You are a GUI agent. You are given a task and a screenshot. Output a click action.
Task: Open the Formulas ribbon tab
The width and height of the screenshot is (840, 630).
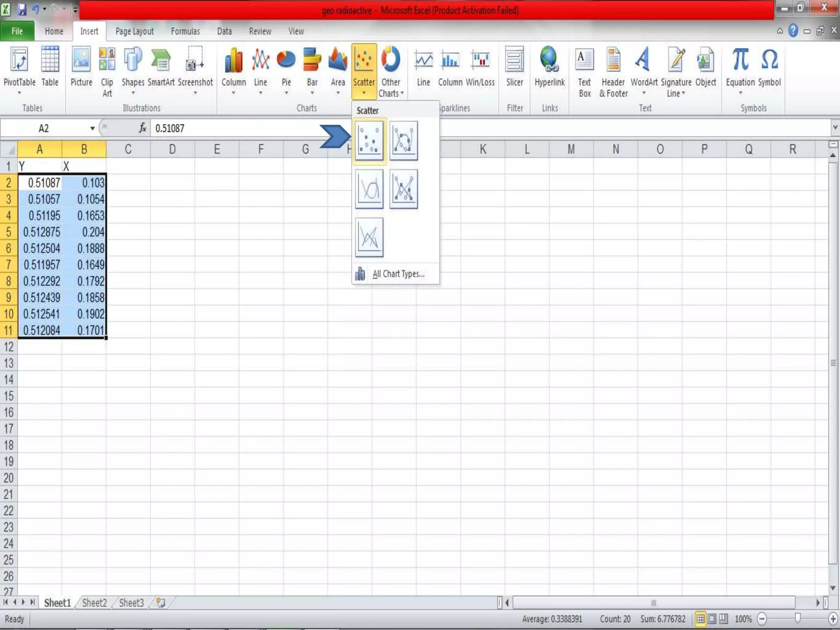pyautogui.click(x=185, y=31)
